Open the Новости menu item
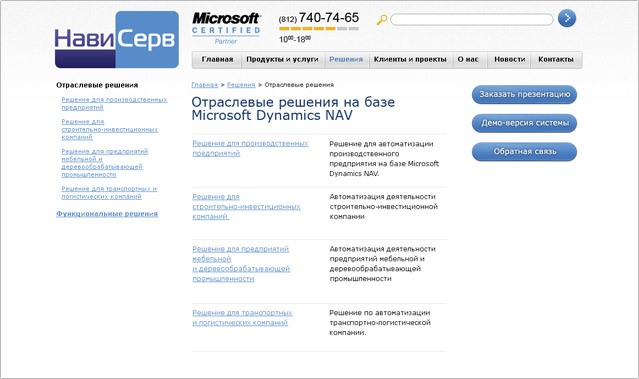This screenshot has width=639, height=379. 509,59
